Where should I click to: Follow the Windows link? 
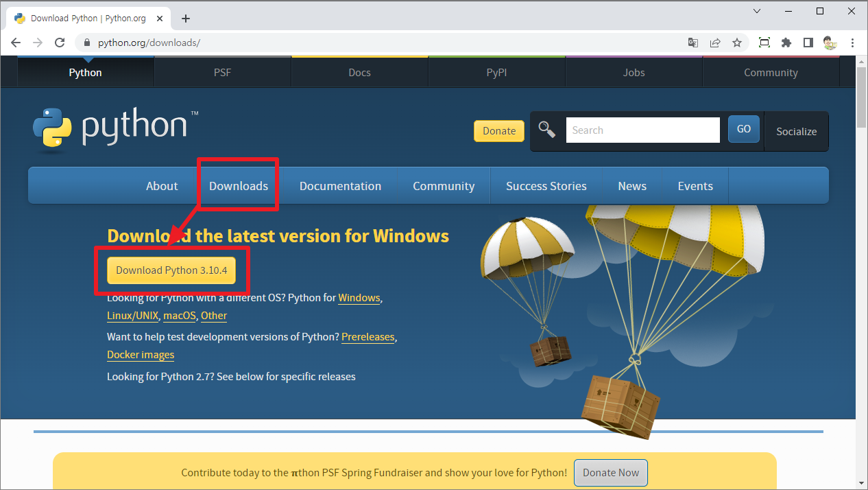click(359, 298)
